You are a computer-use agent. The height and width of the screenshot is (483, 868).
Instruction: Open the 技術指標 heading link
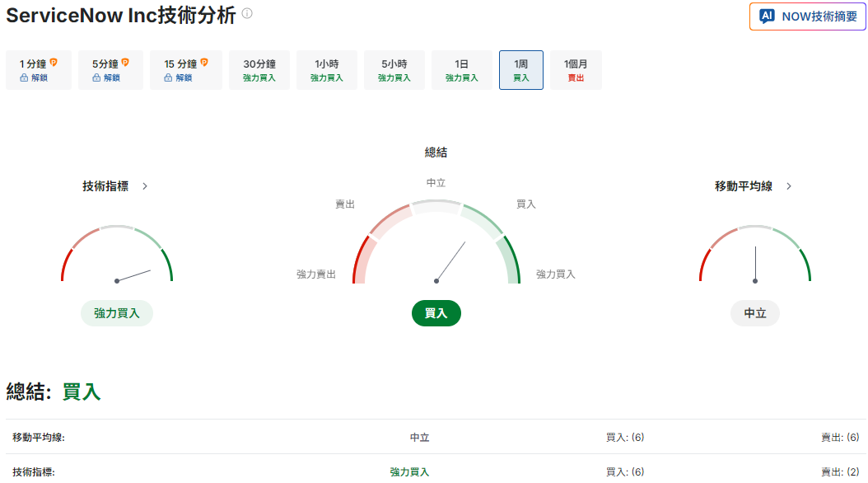[x=105, y=186]
